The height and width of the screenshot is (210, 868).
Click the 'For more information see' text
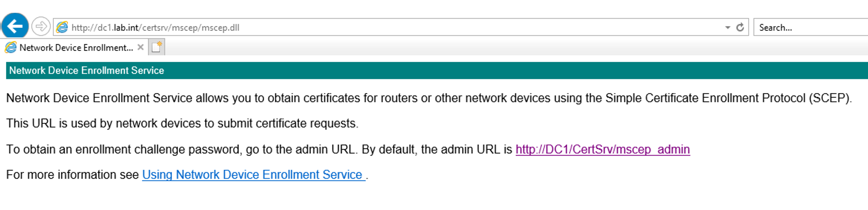tap(73, 175)
